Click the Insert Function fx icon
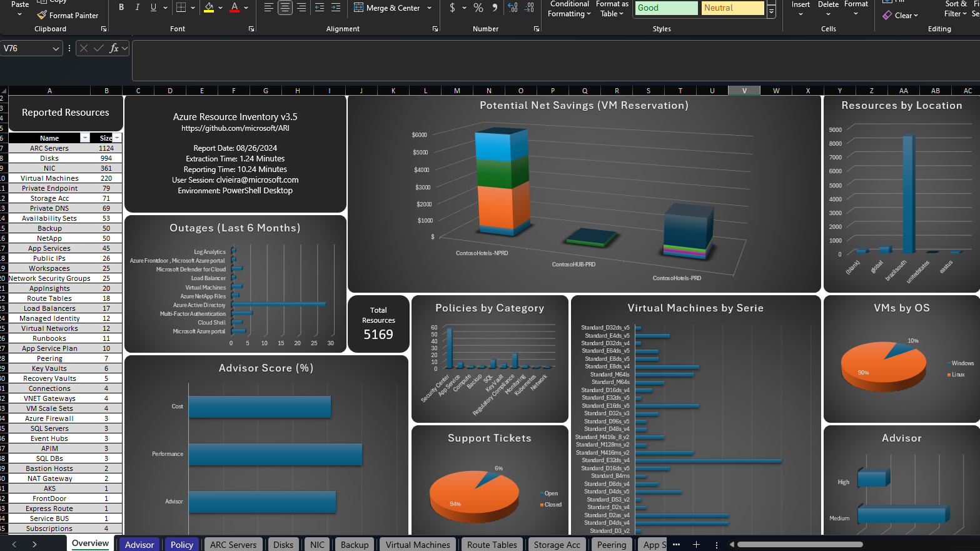 114,48
